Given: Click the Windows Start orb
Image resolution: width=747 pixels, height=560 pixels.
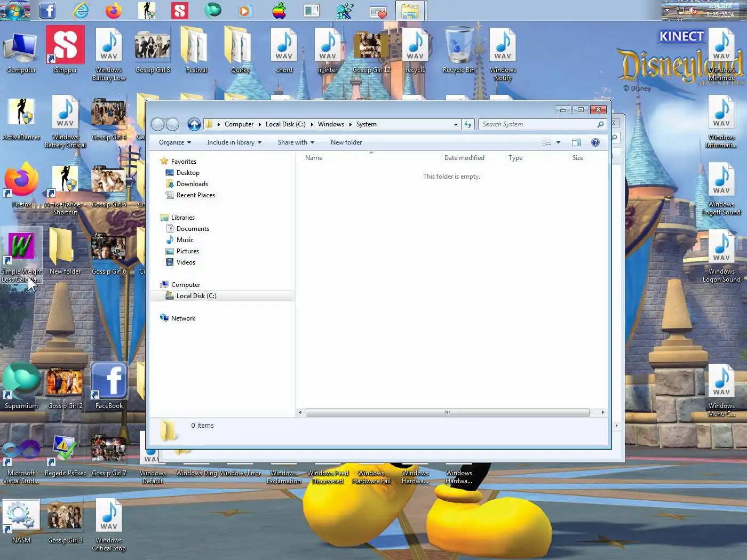Looking at the screenshot, I should pyautogui.click(x=15, y=10).
